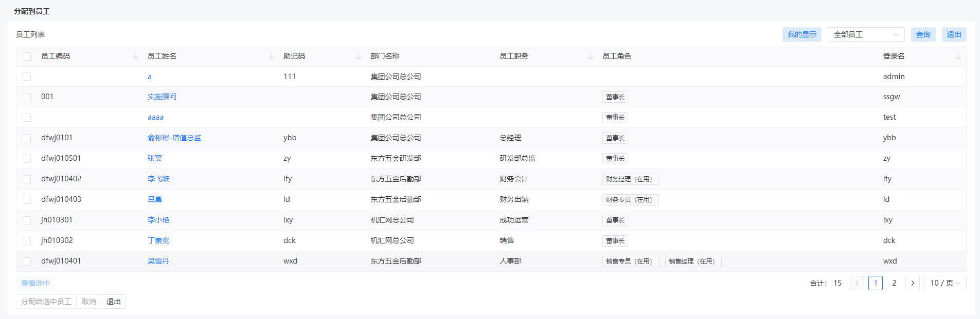Select checkbox for dfwj010402
Viewport: 980px width, 319px height.
(27, 179)
